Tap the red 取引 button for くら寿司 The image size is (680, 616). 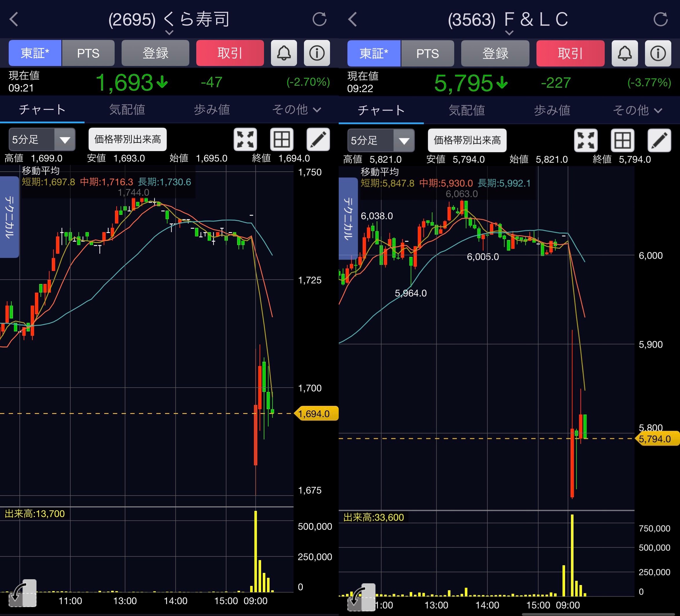coord(230,53)
